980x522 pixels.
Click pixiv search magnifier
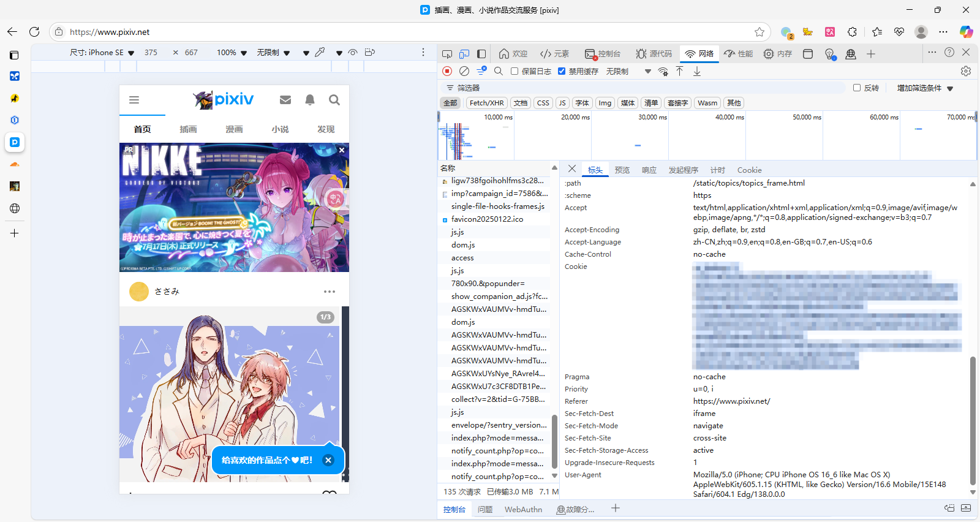(334, 100)
